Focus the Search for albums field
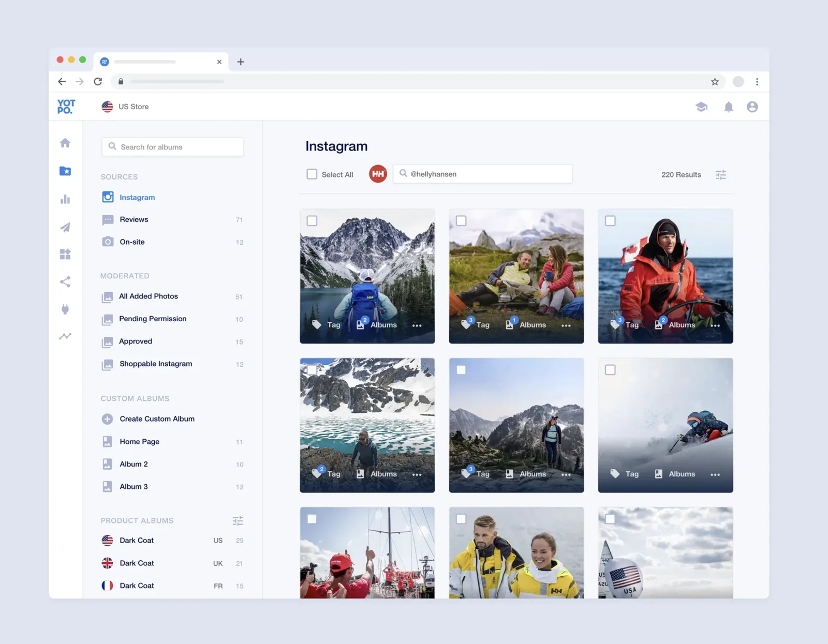The width and height of the screenshot is (828, 644). coord(172,147)
